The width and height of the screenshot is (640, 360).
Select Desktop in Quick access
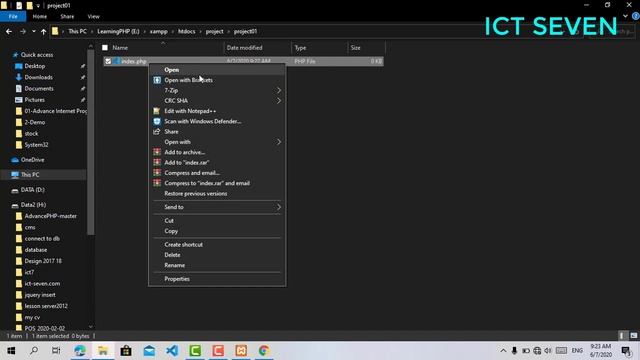click(x=35, y=66)
